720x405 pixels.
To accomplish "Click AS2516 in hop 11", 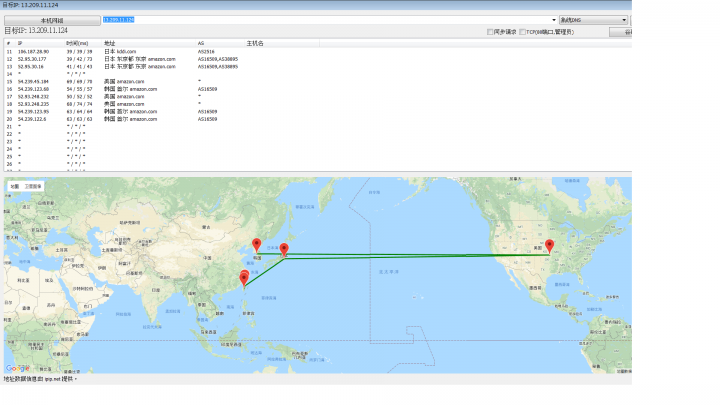I will pos(206,51).
